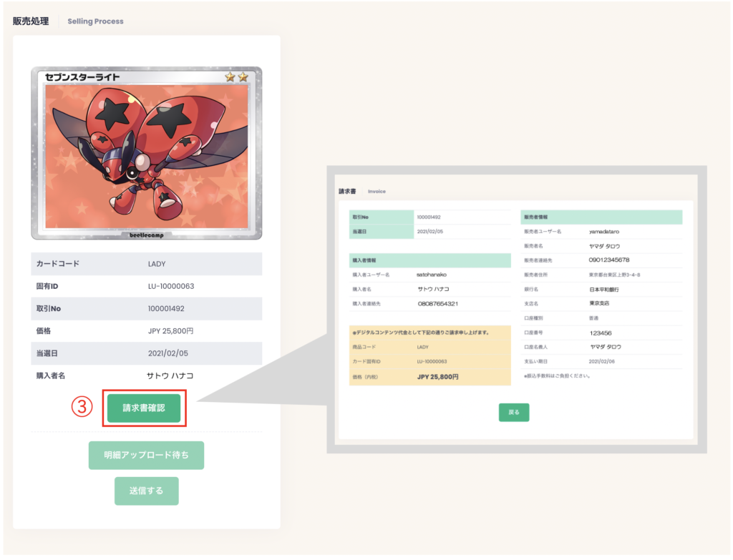Screen dimensions: 733x560
Task: Click the 購入者情報 section header
Action: [x=429, y=260]
